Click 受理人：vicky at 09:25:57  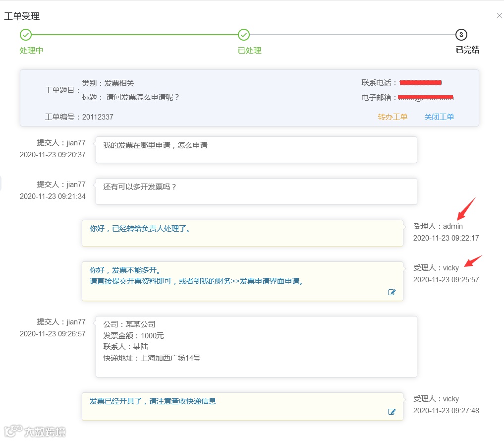pos(436,268)
